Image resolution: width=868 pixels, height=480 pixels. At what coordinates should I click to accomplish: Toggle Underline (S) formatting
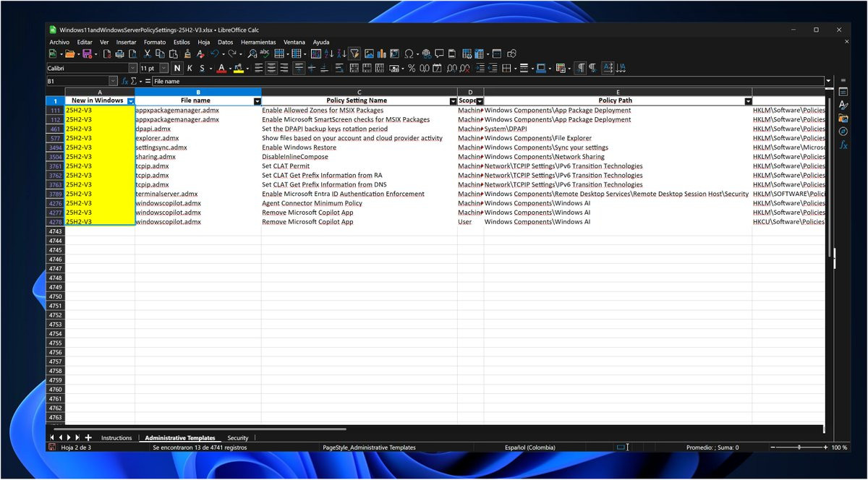click(202, 68)
